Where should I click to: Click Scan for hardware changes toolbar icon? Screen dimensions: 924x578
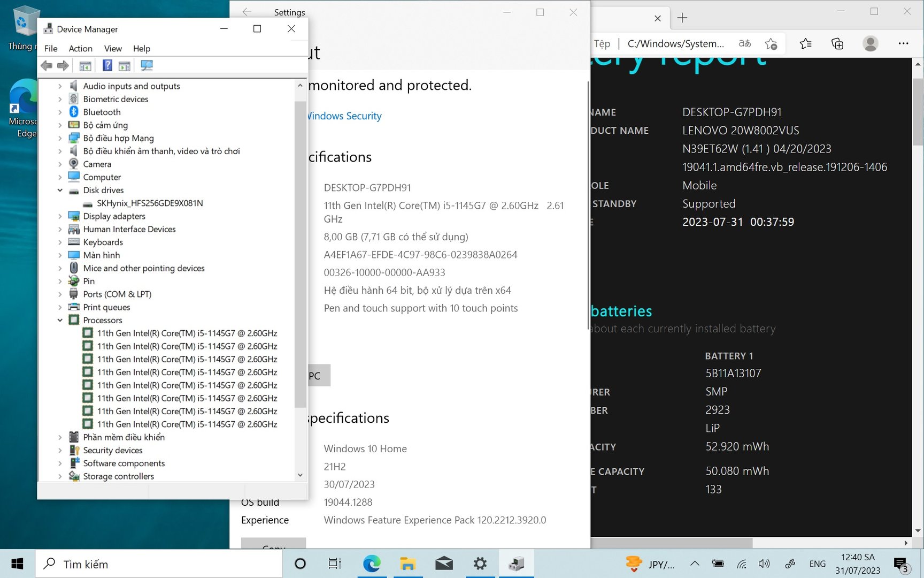(147, 65)
